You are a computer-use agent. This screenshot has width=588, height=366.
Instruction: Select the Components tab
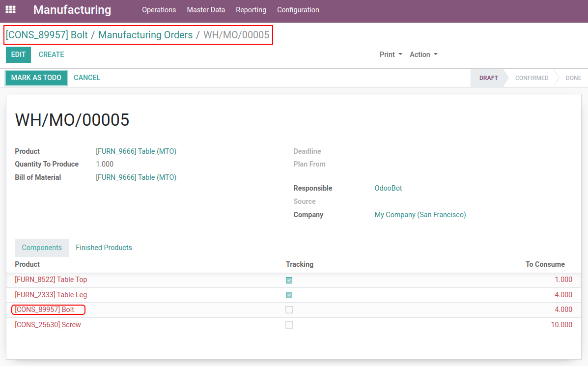pos(42,248)
